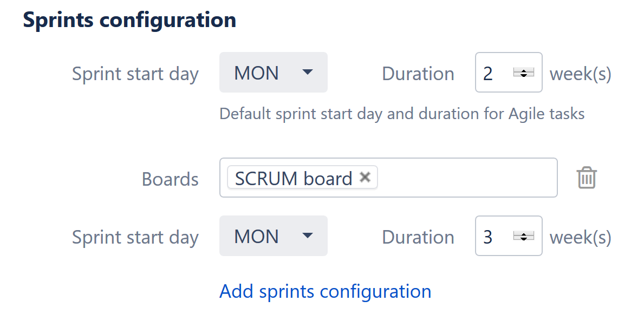This screenshot has height=314, width=644.
Task: Click the Sprints configuration heading
Action: [129, 19]
